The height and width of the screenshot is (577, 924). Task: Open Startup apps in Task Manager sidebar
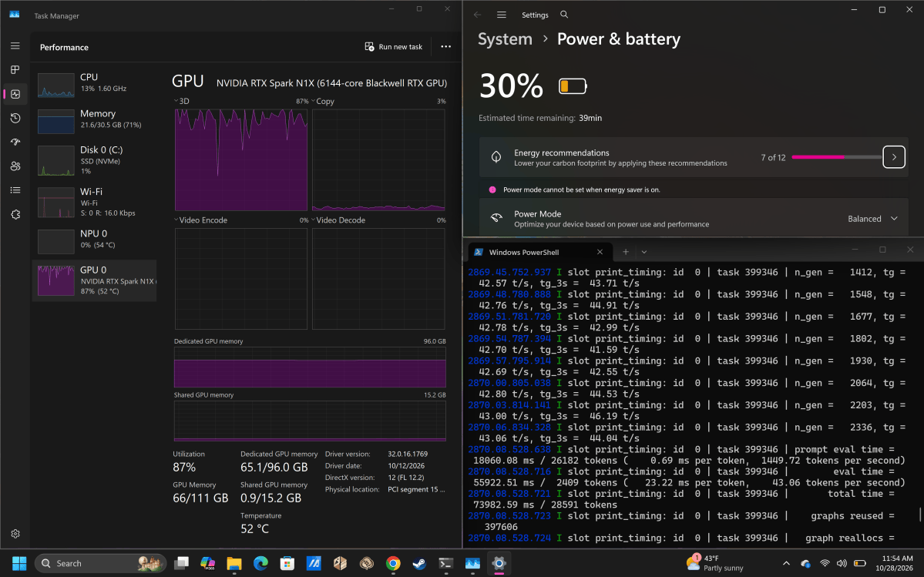click(x=15, y=142)
